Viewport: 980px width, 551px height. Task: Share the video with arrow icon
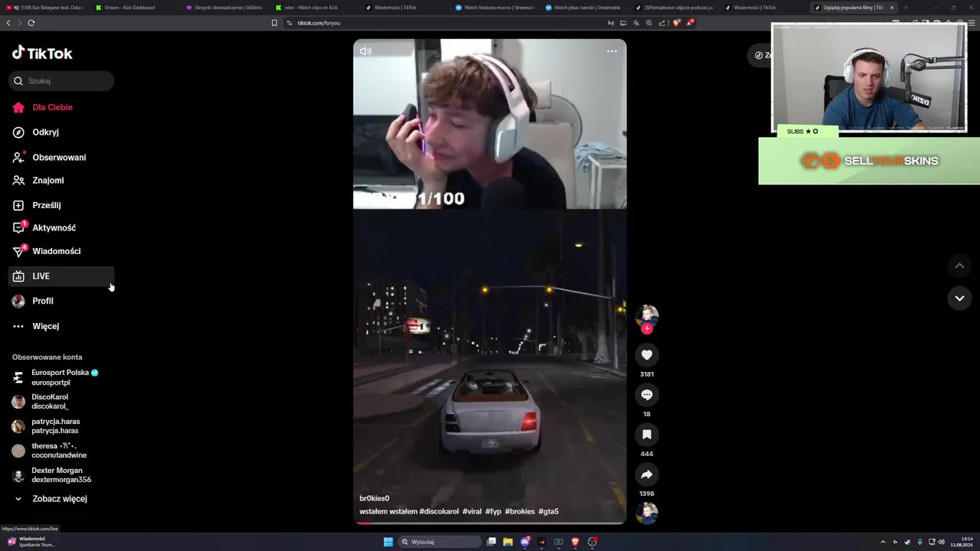click(647, 474)
